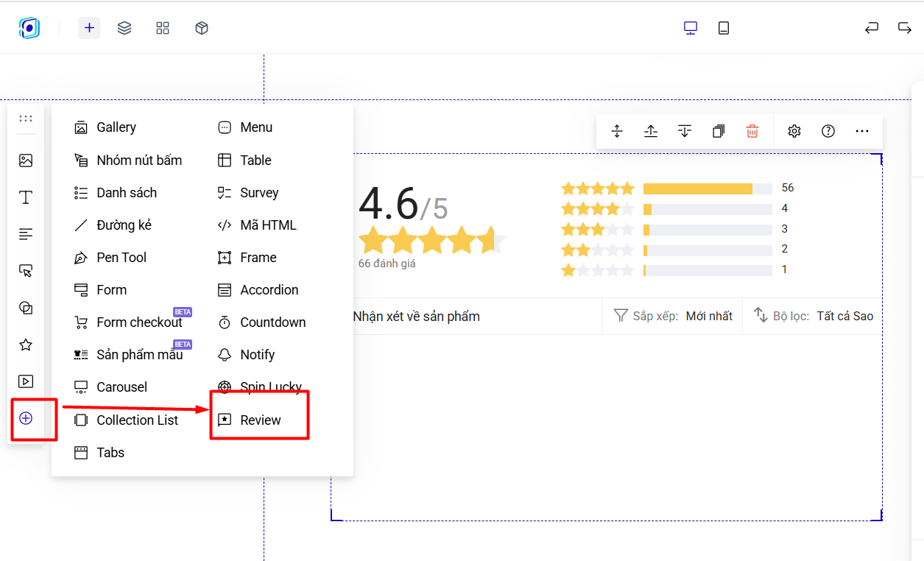Viewport: 924px width, 561px height.
Task: Click the one-star rating row count 1
Action: (785, 269)
